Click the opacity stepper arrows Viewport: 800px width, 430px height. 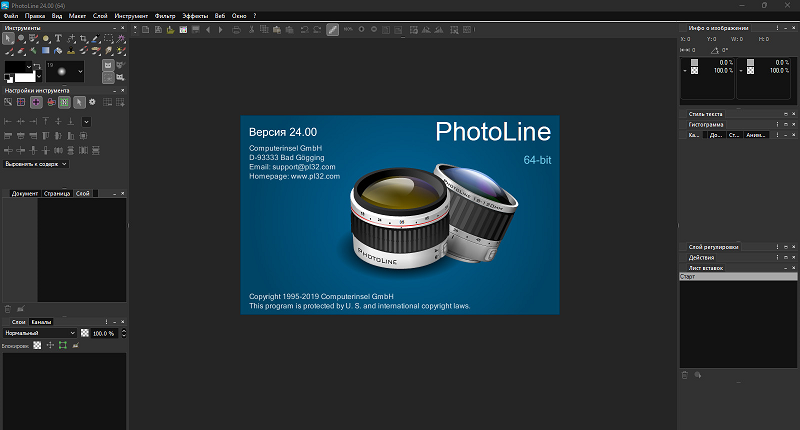coord(123,333)
